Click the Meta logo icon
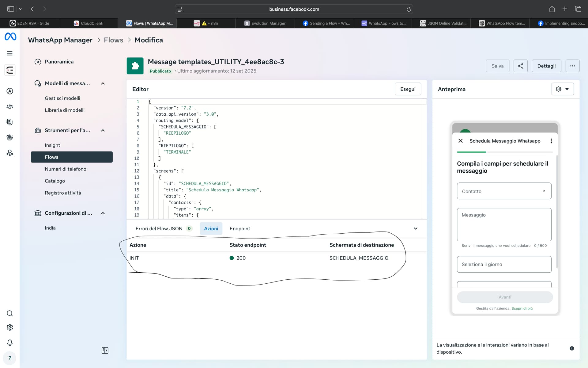Screen dimensions: 588x368 10,37
